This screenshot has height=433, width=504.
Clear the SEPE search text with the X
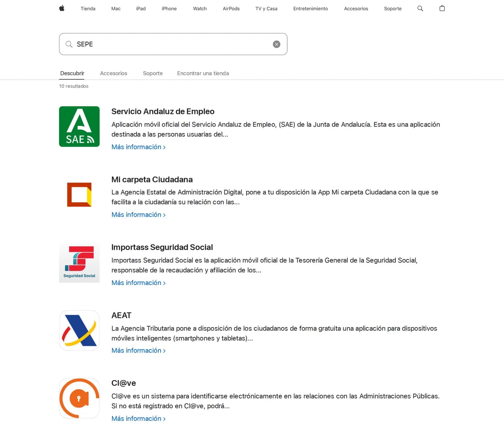coord(276,44)
